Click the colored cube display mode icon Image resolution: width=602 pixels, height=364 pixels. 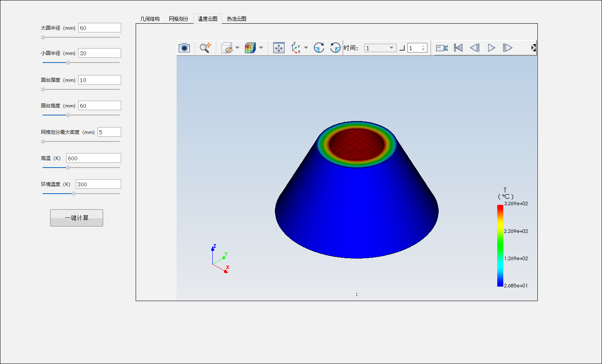(250, 48)
